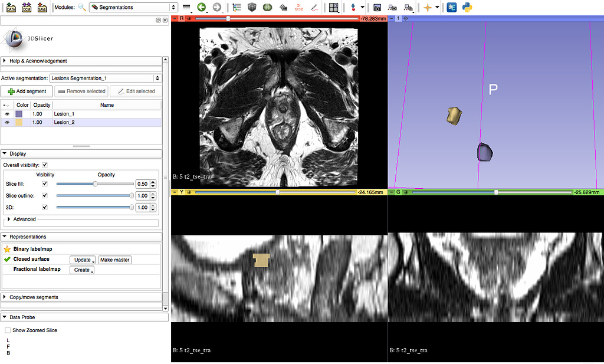The height and width of the screenshot is (364, 604).
Task: Click the Save data toolbar icon
Action: tap(42, 7)
